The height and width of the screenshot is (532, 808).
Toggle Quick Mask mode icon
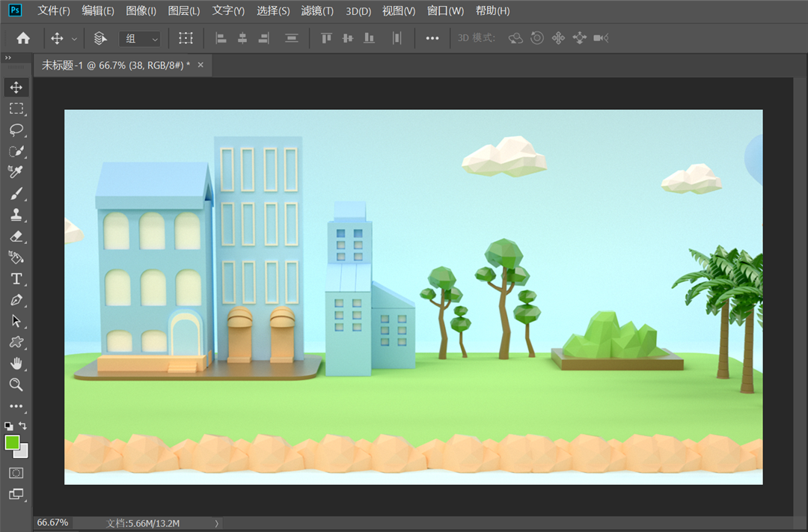pyautogui.click(x=16, y=473)
